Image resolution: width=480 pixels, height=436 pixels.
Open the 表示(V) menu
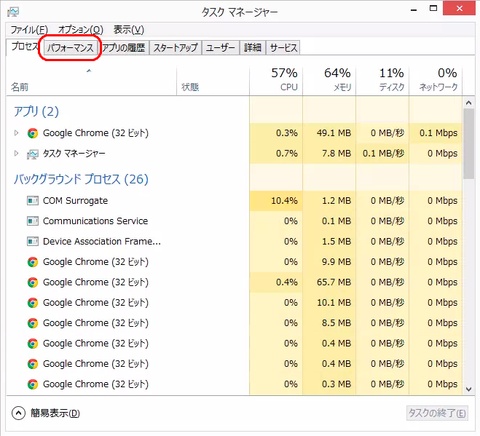tap(129, 30)
